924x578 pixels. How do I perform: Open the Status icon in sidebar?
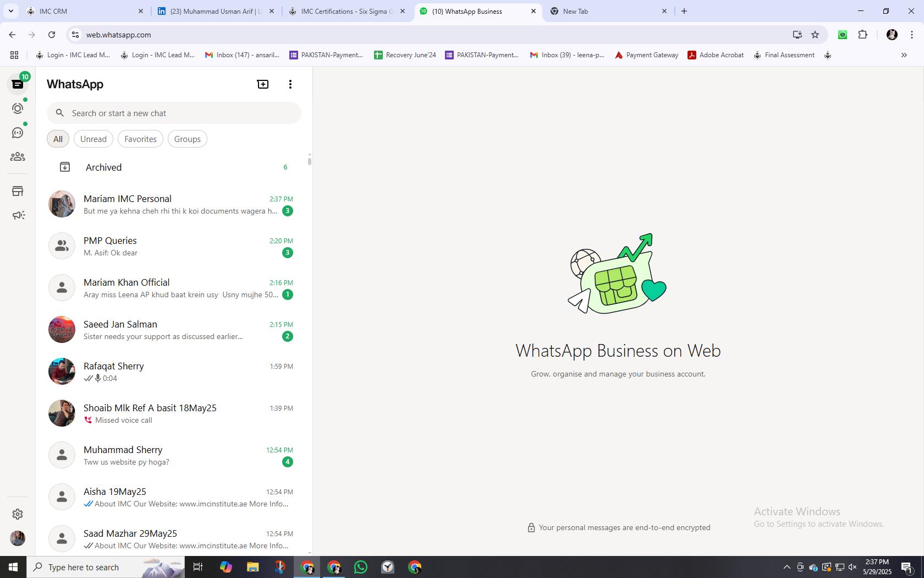tap(18, 108)
